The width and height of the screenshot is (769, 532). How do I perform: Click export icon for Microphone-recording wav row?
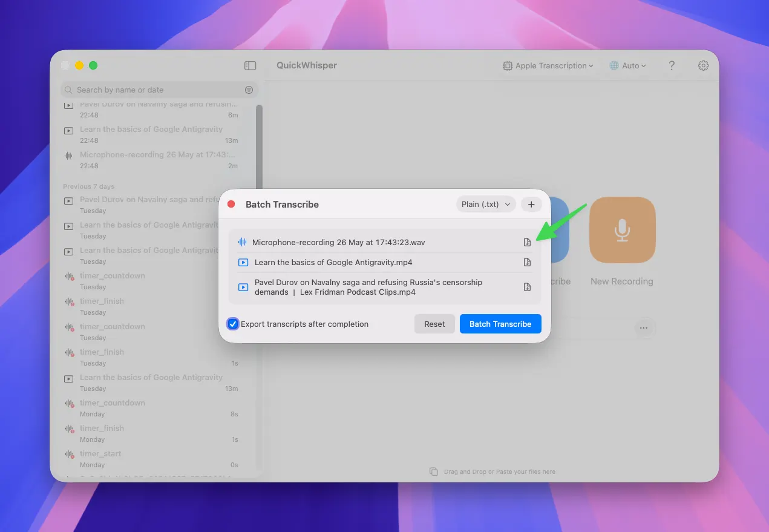pos(527,242)
